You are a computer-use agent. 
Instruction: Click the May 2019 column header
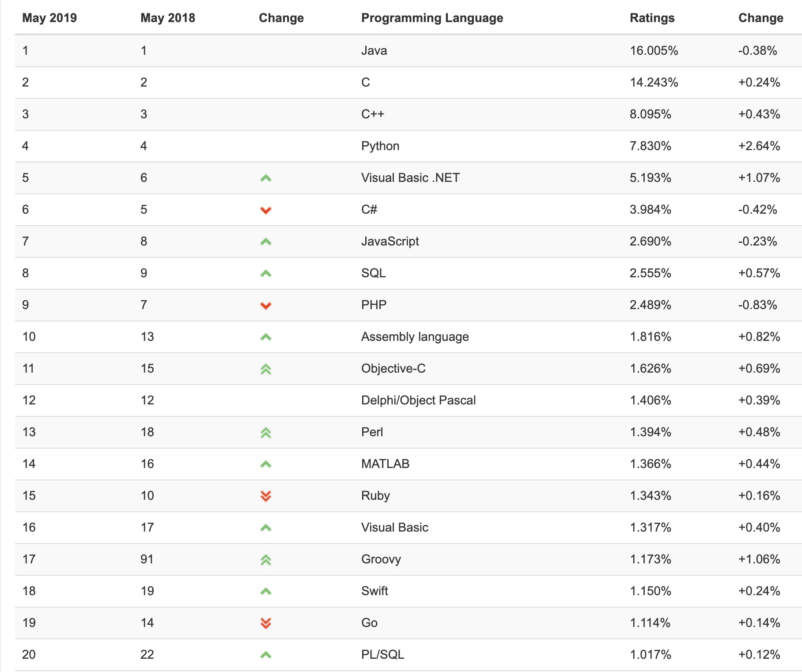[49, 18]
